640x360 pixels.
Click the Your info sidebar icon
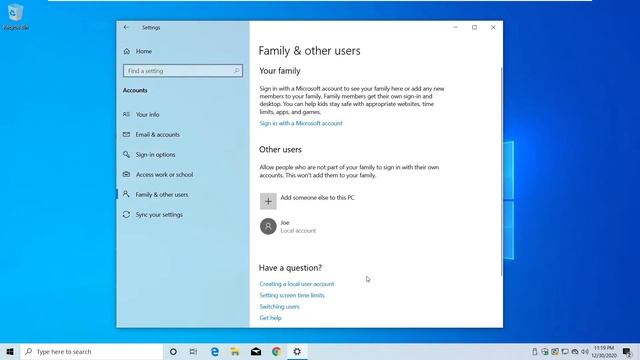tap(127, 114)
